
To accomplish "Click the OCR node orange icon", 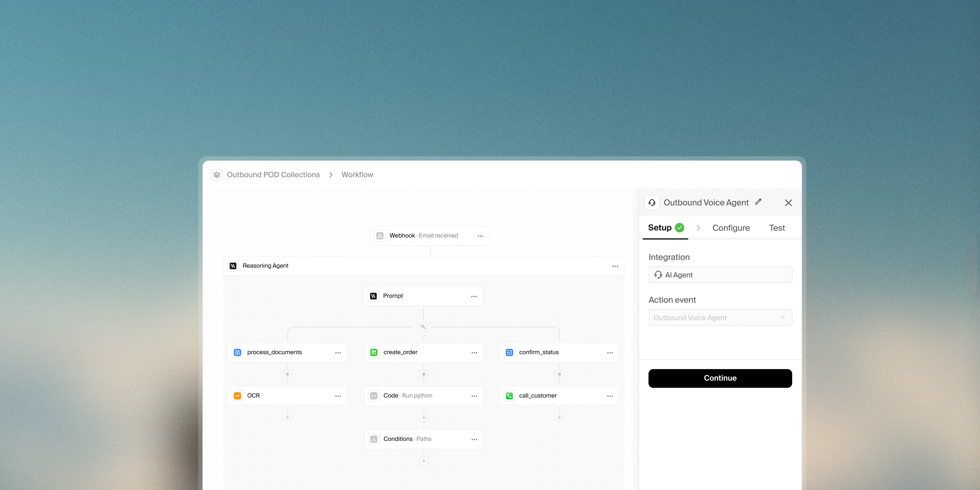I will click(237, 396).
